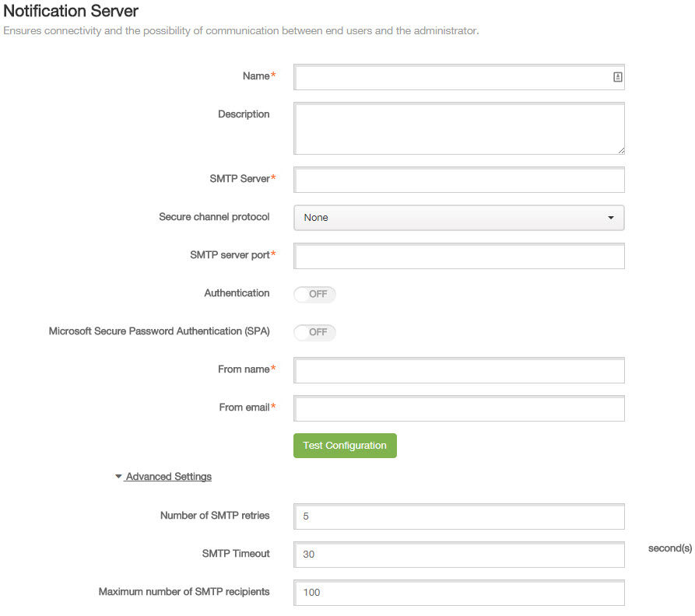Click the SMTP server port field
This screenshot has height=616, width=695.
[458, 256]
